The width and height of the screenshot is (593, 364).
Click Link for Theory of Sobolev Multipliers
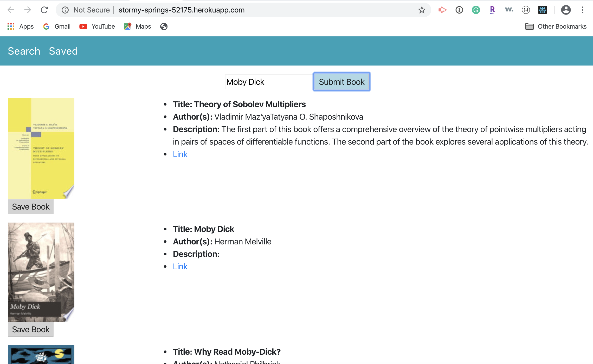[x=180, y=153]
